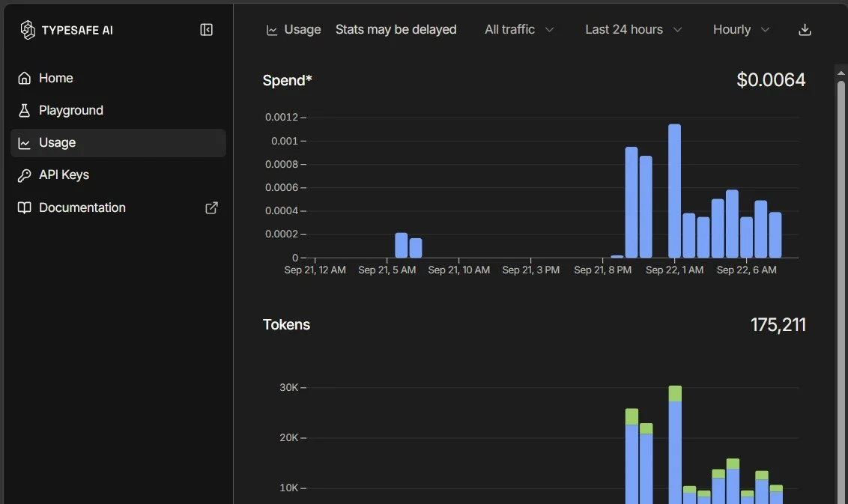The image size is (848, 504).
Task: Open the Playground section
Action: tap(118, 110)
